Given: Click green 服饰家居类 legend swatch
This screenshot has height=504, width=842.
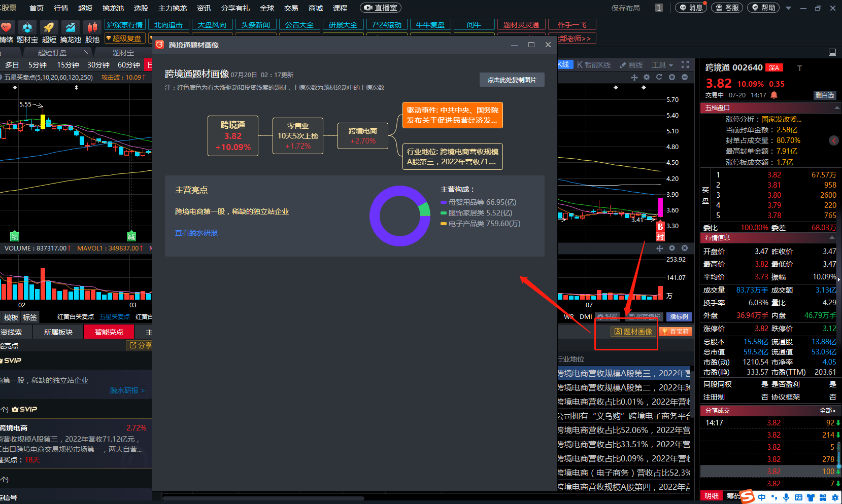Looking at the screenshot, I should point(444,213).
